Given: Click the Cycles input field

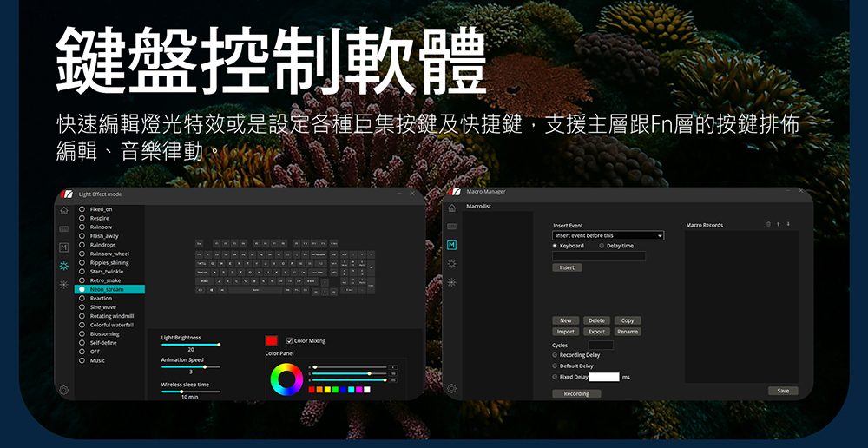Looking at the screenshot, I should coord(600,346).
